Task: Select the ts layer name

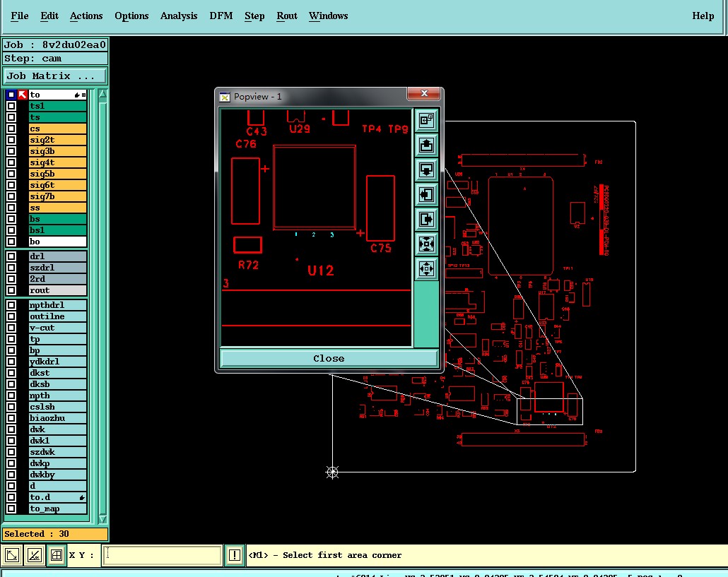Action: pos(57,117)
